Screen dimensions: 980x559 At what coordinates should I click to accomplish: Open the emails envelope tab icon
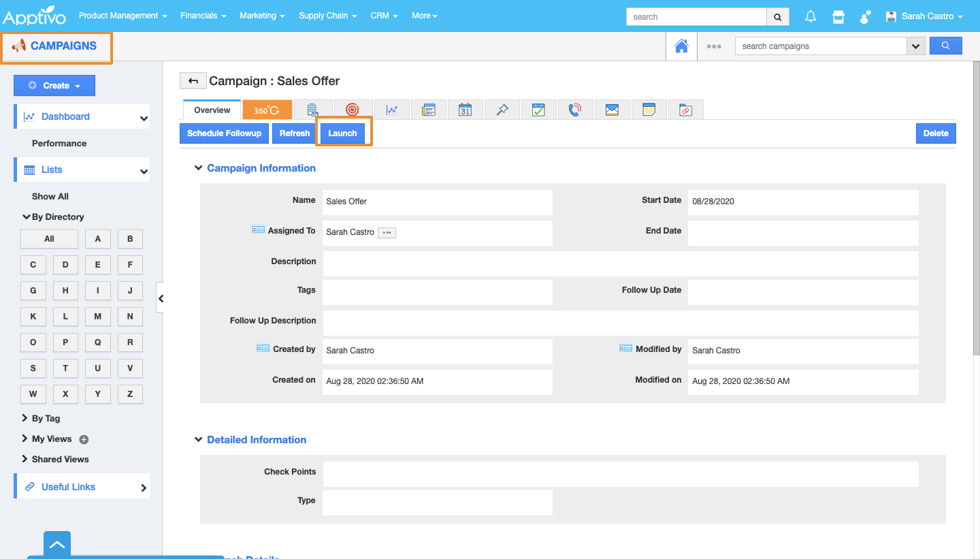[x=612, y=110]
